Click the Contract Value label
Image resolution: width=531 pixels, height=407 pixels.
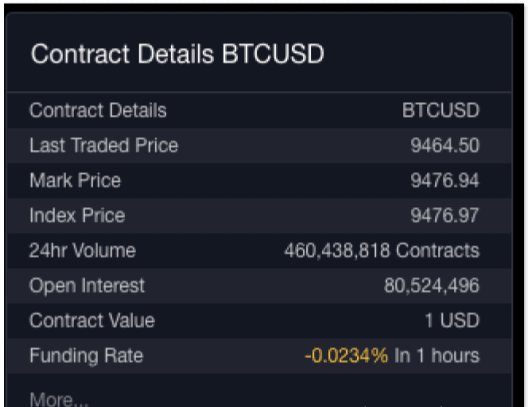(x=92, y=320)
